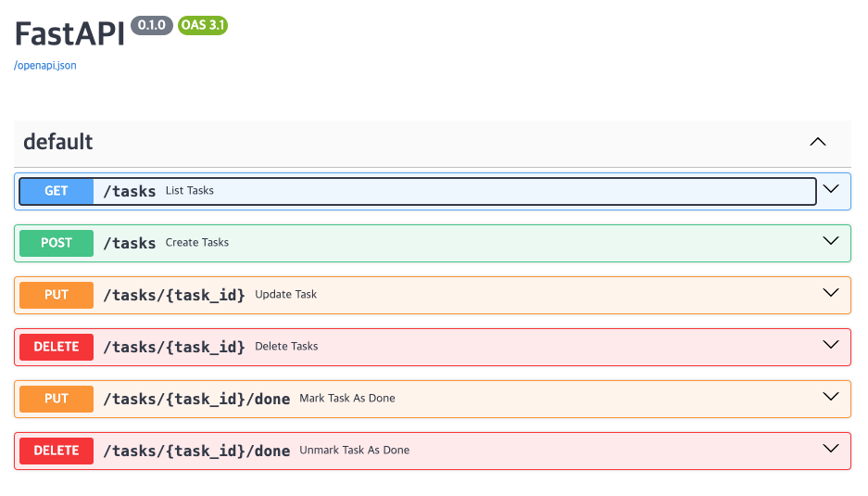
Task: Click the PUT badge for Mark Task As Done
Action: [57, 399]
